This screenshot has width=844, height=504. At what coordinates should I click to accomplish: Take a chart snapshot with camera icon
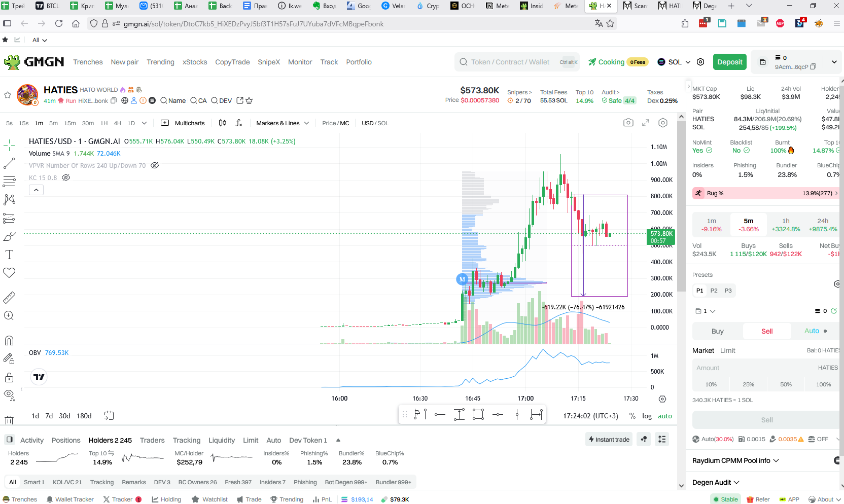click(628, 123)
